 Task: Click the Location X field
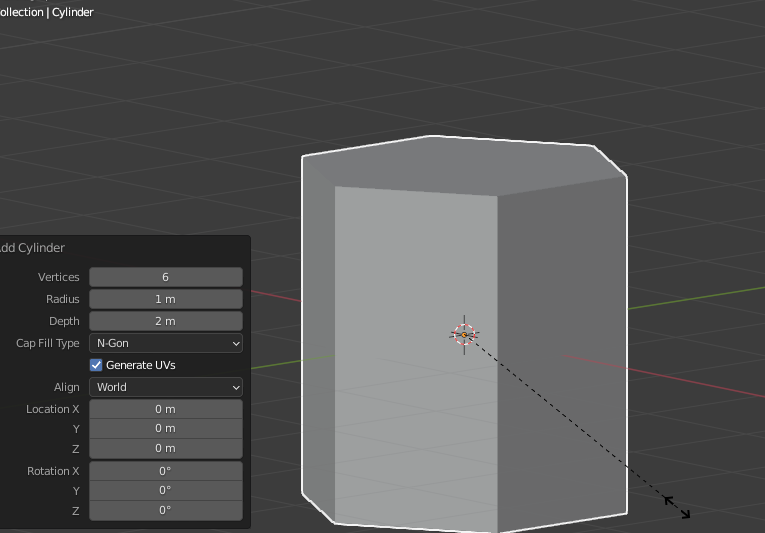coord(165,409)
